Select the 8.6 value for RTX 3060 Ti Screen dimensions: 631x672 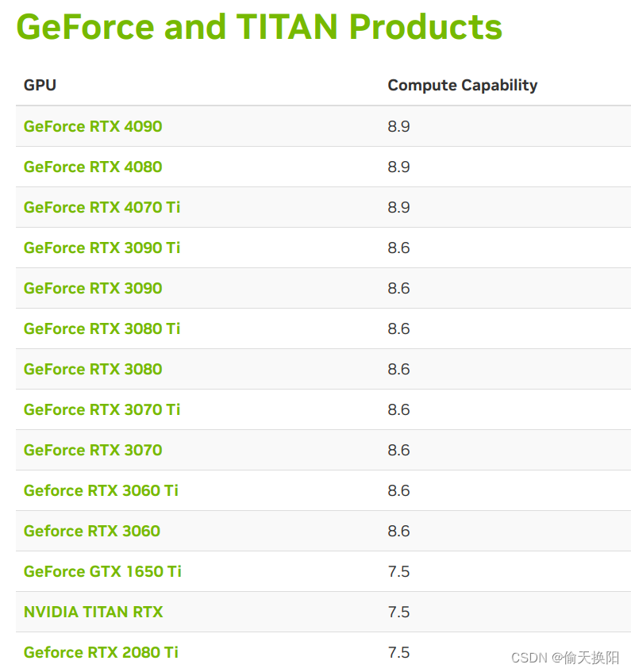click(398, 490)
